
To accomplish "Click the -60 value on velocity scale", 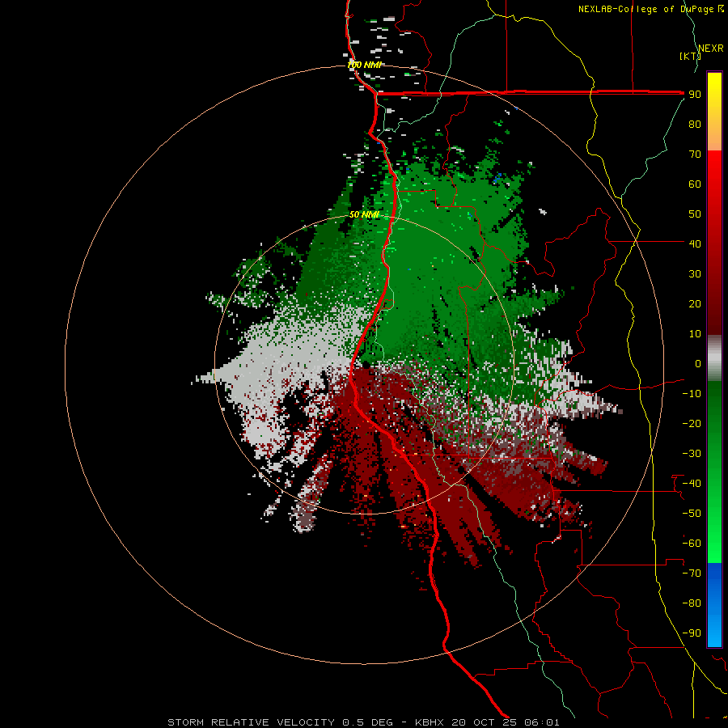I will [x=692, y=544].
